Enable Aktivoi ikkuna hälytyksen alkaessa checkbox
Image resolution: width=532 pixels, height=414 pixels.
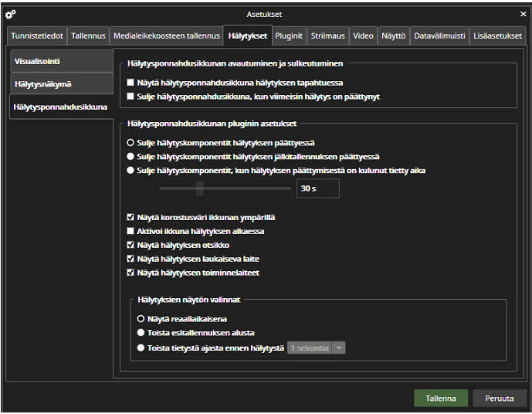coord(130,232)
